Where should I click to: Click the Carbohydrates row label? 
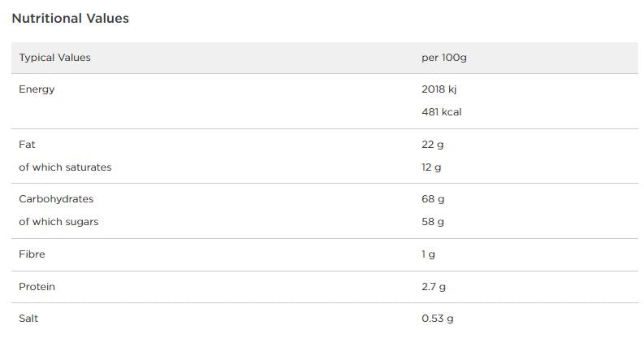tap(56, 199)
